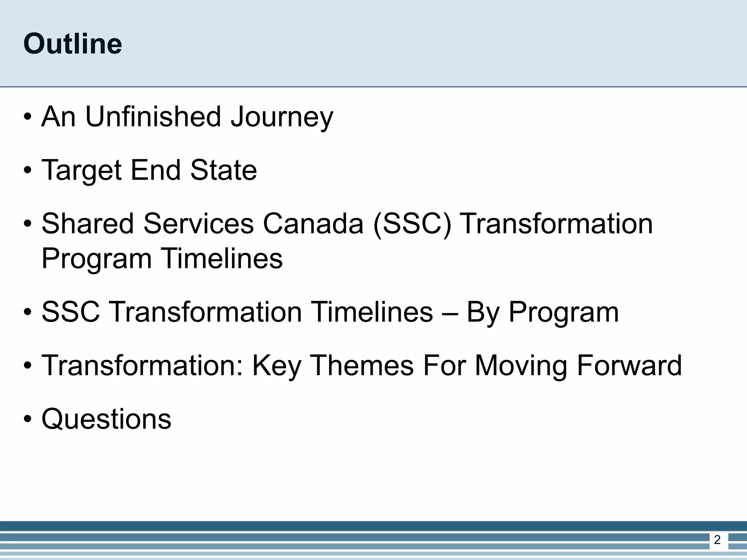Click the dark blue footer stripe
The width and height of the screenshot is (747, 560).
tap(373, 526)
